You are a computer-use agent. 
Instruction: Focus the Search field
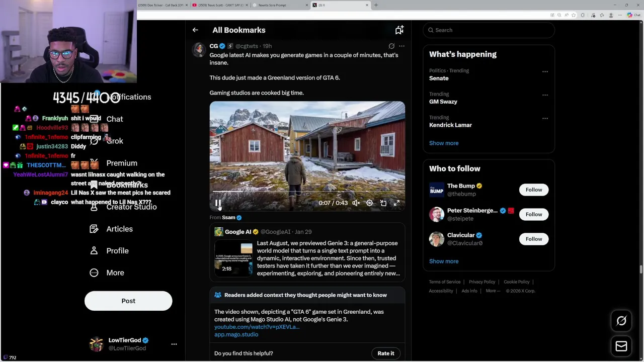point(489,30)
